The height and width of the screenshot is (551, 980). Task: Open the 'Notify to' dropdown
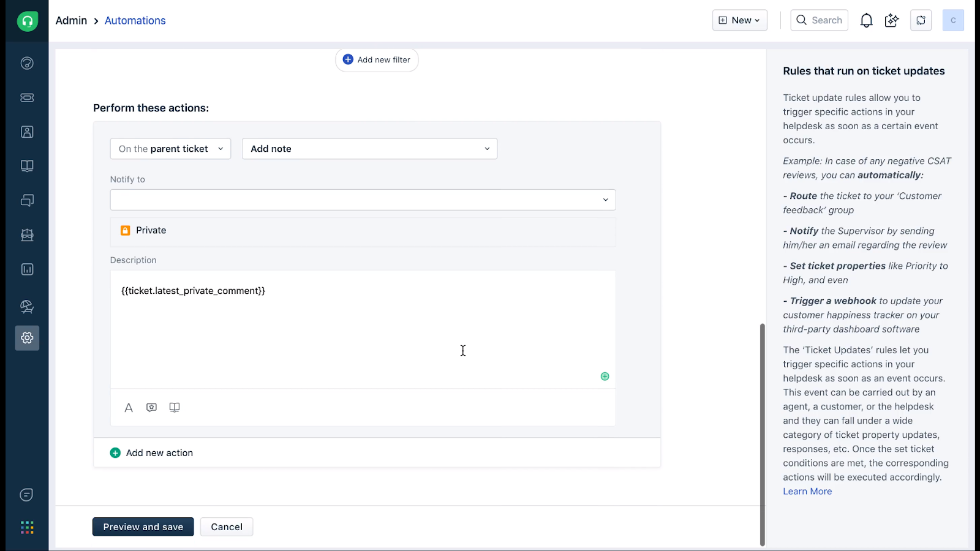coord(363,200)
